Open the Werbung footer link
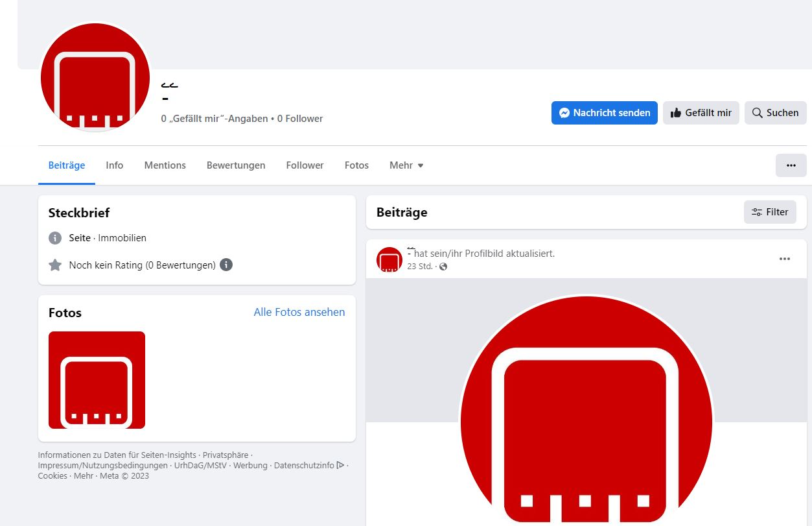The image size is (812, 526). 250,466
